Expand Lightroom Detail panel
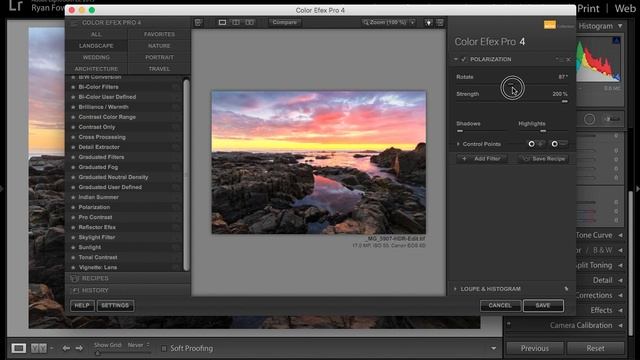The height and width of the screenshot is (360, 640). pos(620,280)
